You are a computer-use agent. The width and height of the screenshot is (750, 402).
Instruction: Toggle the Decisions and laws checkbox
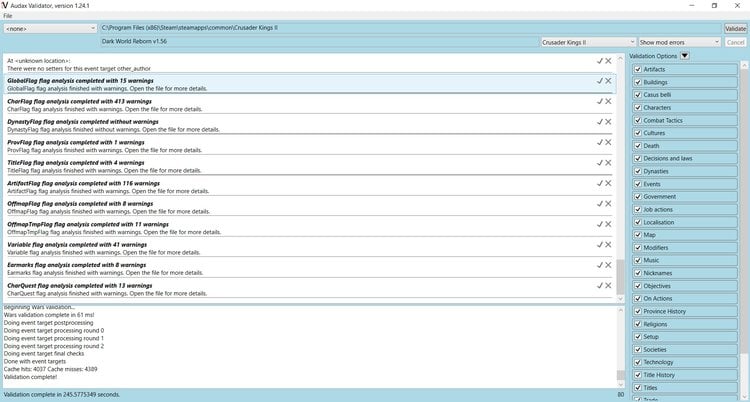tap(637, 158)
